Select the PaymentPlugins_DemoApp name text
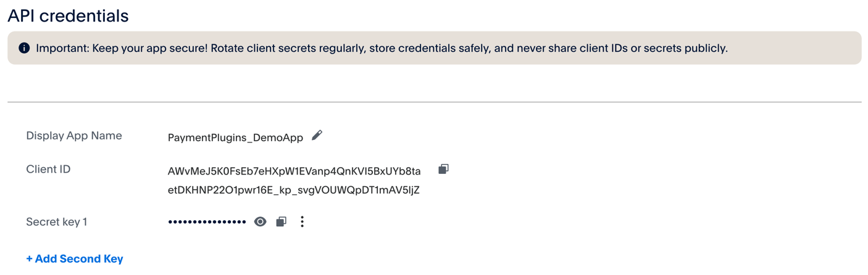The width and height of the screenshot is (868, 275). pos(235,137)
